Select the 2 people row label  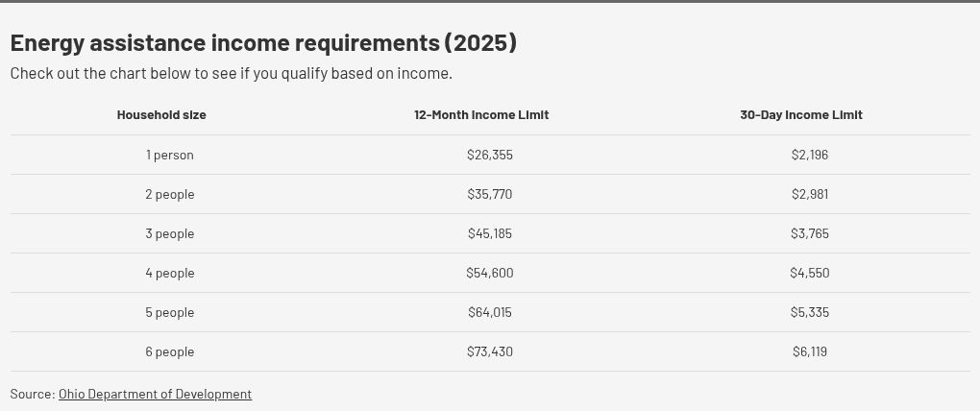pos(170,194)
